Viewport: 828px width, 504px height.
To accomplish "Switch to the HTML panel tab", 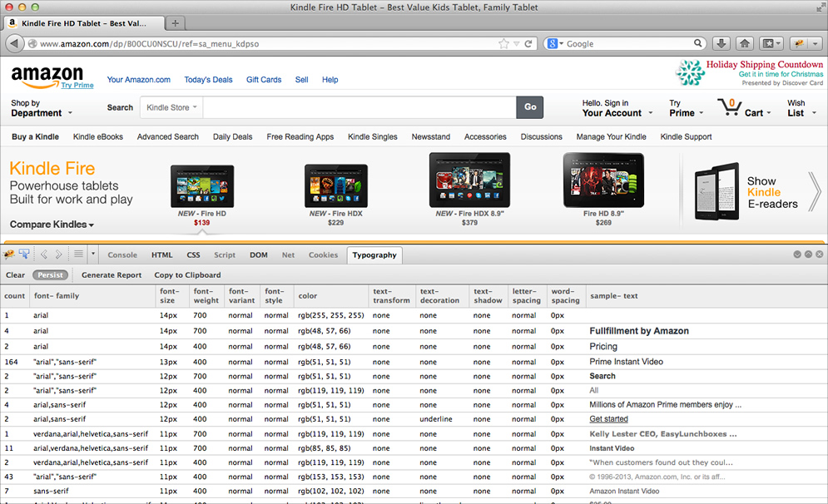I will 161,254.
